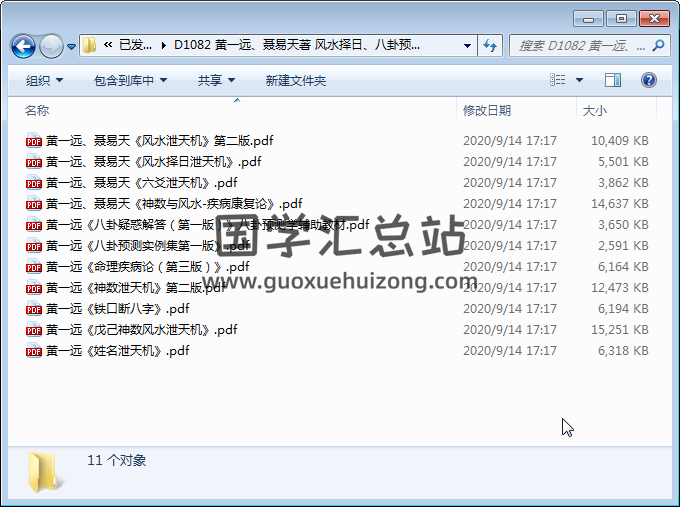Click the 10,409 KB size cell
Viewport: 680px width, 507px height.
coord(620,141)
